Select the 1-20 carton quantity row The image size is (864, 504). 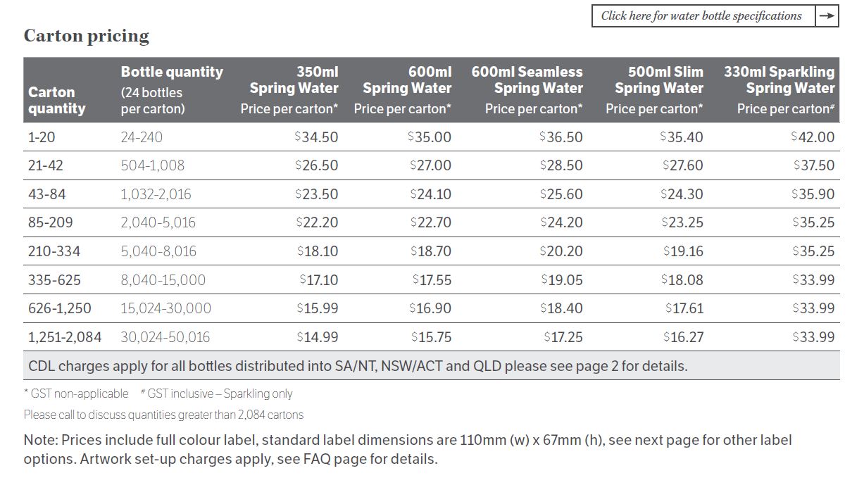[x=41, y=137]
